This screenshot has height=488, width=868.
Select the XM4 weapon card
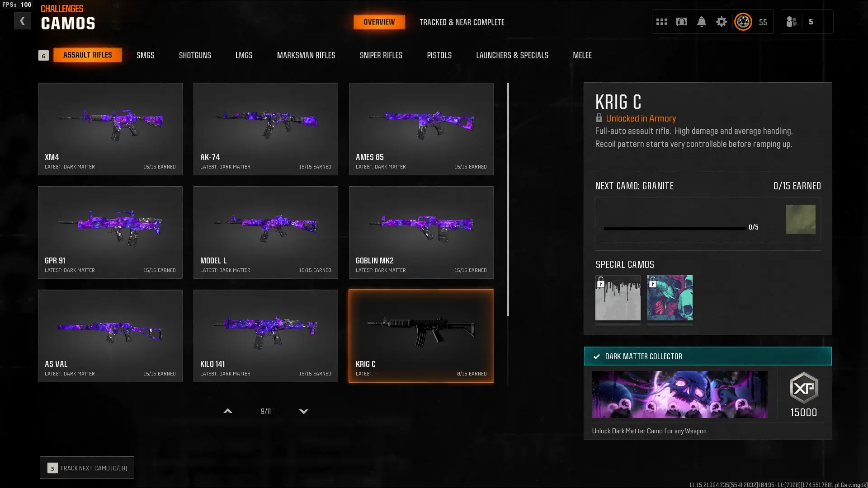point(110,129)
